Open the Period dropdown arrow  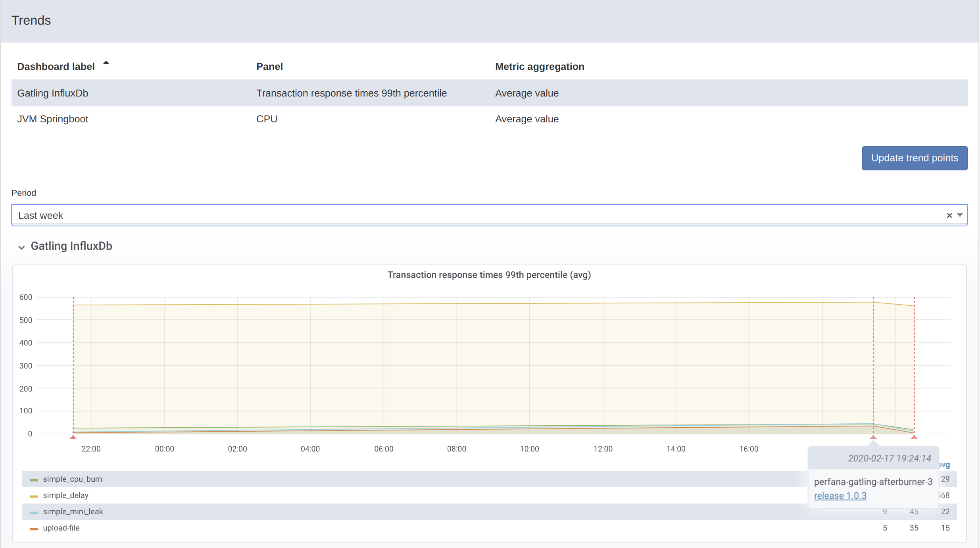(960, 215)
